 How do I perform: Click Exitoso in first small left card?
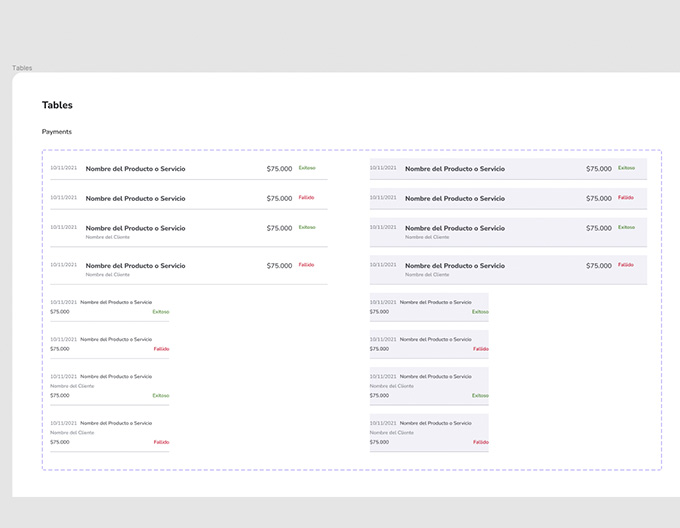point(161,311)
